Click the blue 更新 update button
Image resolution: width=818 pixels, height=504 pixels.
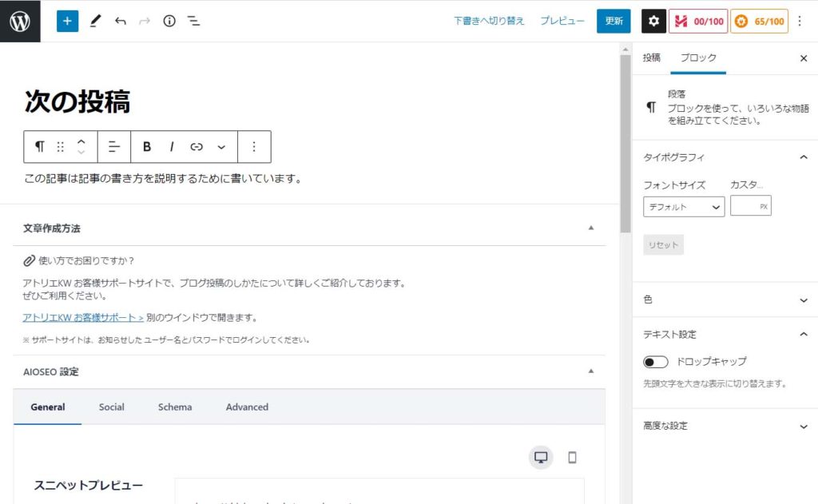pyautogui.click(x=613, y=21)
